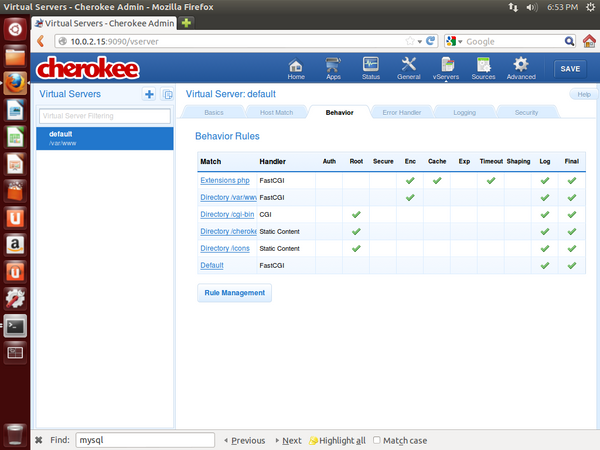
Task: Open the Directory /cgi-bin rule link
Action: [x=227, y=214]
